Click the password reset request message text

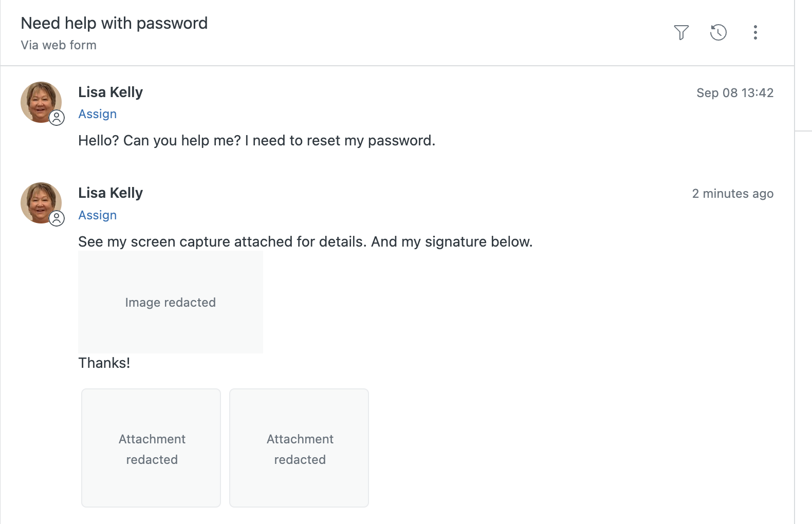click(256, 141)
